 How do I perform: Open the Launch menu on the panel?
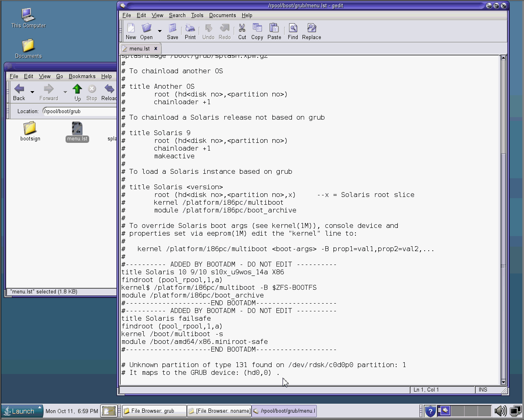(x=22, y=411)
